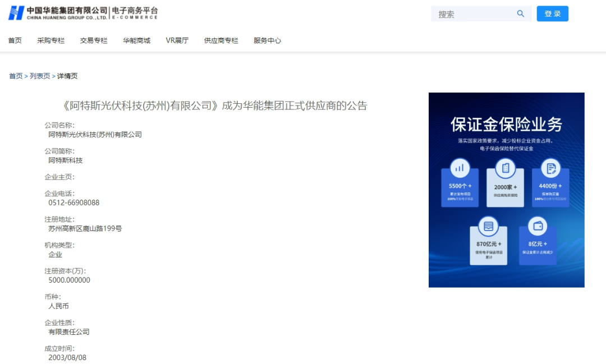This screenshot has height=364, width=606.
Task: Open the 供应商专栏 menu item
Action: coord(221,40)
